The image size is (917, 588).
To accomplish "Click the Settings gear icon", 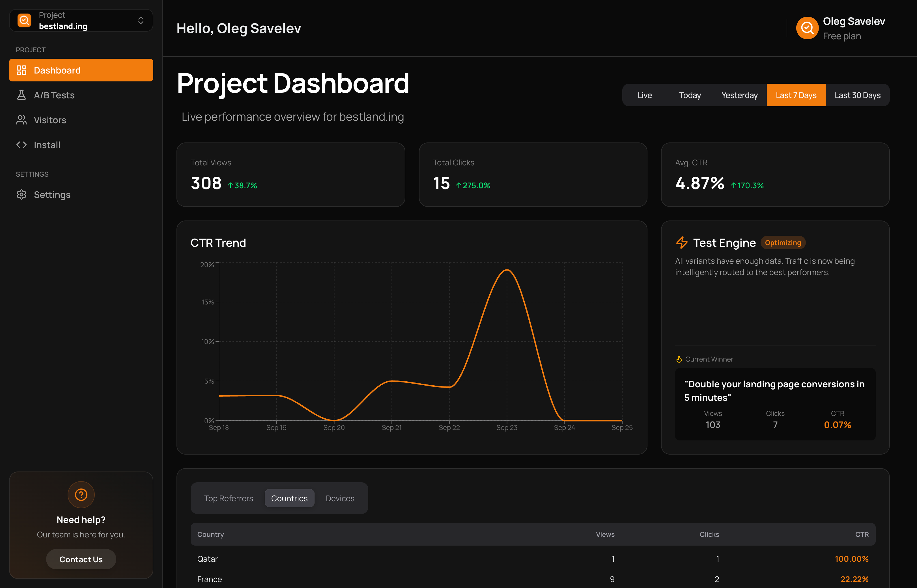I will click(x=21, y=195).
